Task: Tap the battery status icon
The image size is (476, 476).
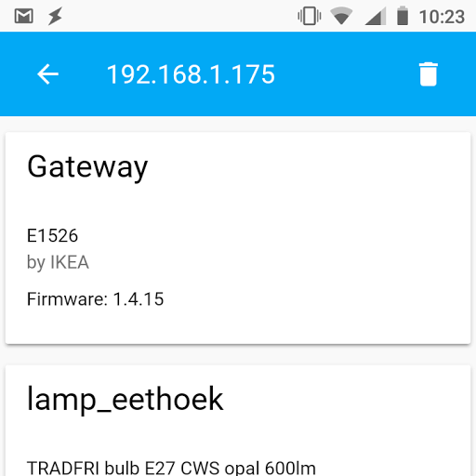Action: point(403,16)
